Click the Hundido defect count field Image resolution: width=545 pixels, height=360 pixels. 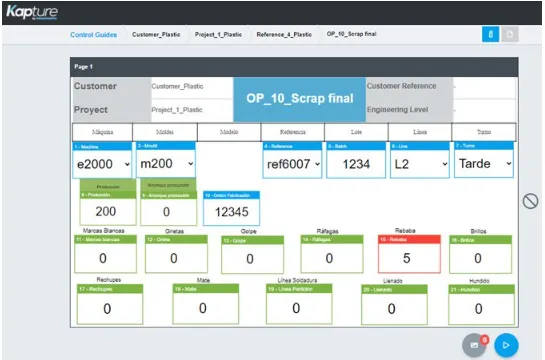(481, 309)
